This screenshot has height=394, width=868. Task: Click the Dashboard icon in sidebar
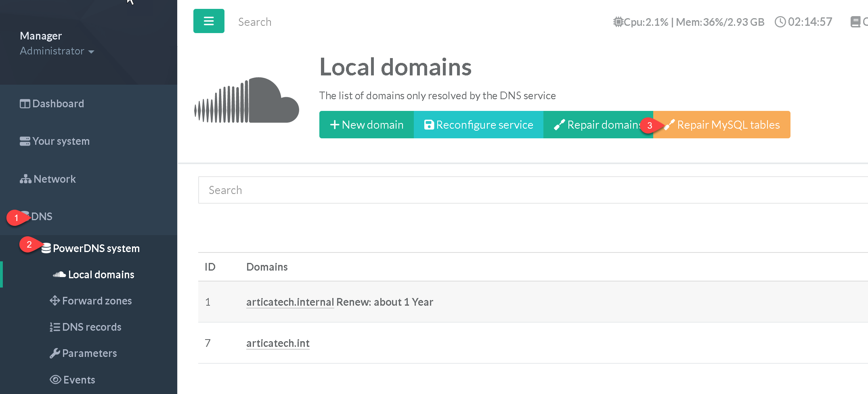(x=25, y=104)
